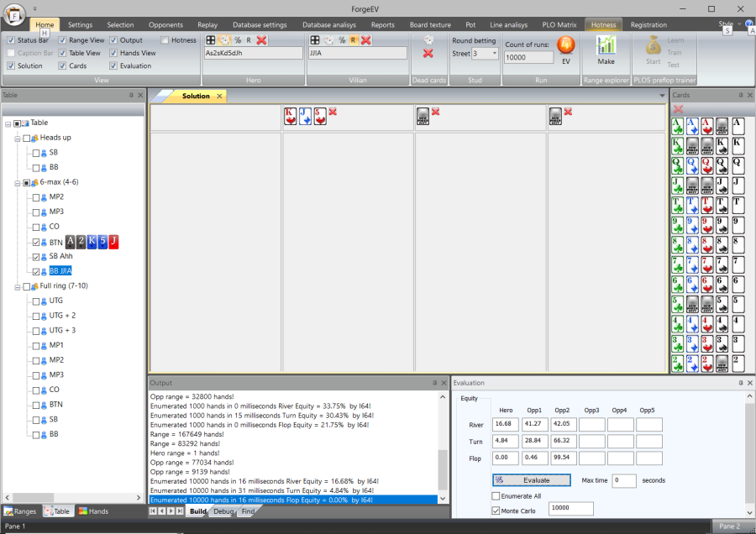Screen dimensions: 756x534
Task: Enable the Enumerate All checkbox
Action: [x=496, y=496]
